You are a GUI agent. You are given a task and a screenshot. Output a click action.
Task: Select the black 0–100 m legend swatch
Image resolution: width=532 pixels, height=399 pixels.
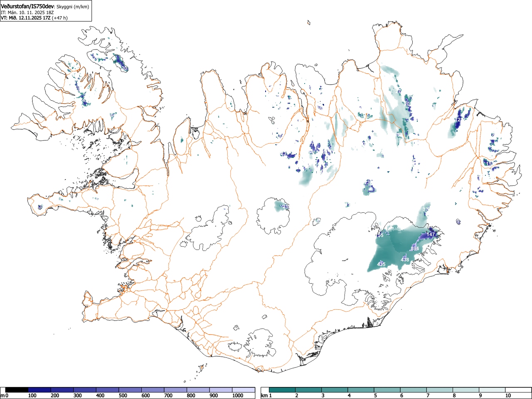(17, 390)
